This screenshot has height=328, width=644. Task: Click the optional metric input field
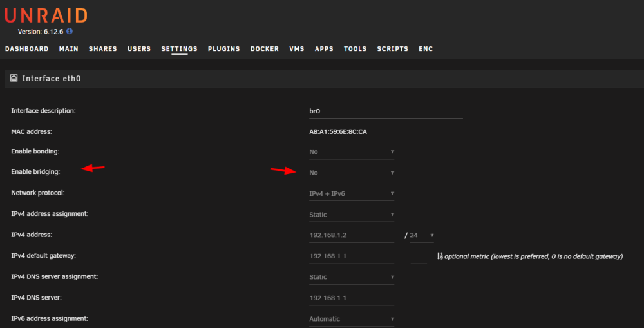click(419, 256)
